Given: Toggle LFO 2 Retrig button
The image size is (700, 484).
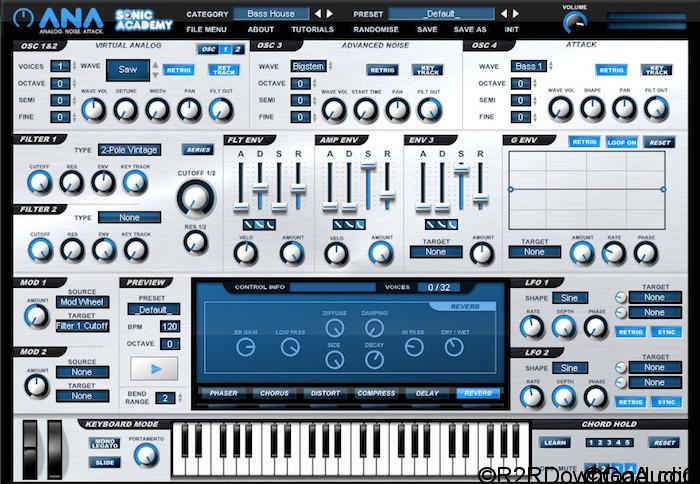Looking at the screenshot, I should 630,402.
